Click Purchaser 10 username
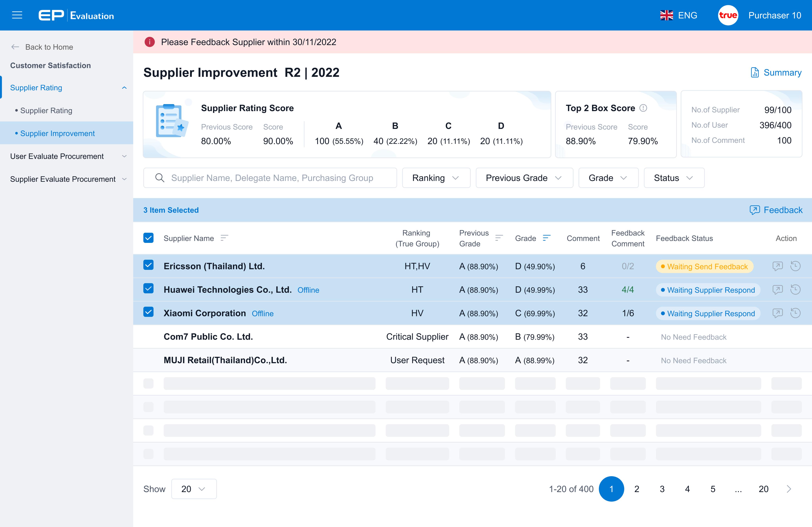Screen dimensions: 812x527 click(x=775, y=15)
